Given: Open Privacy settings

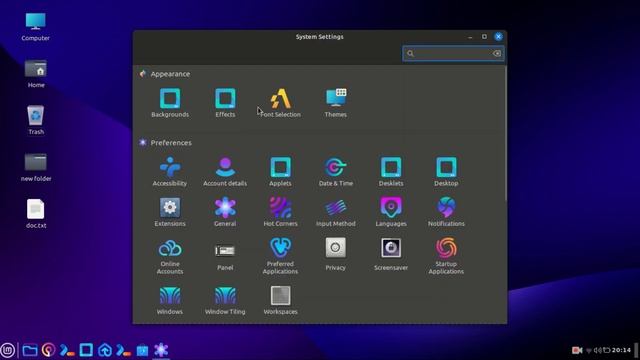Looking at the screenshot, I should tap(336, 254).
